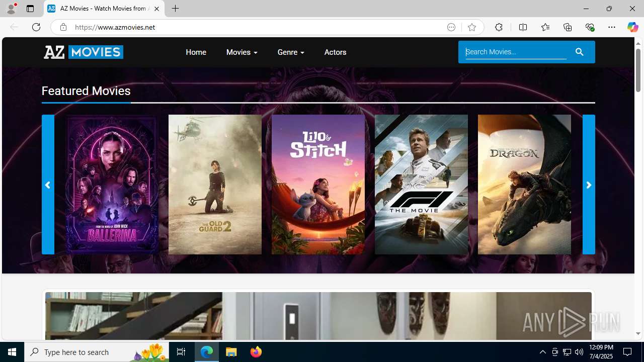This screenshot has width=644, height=362.
Task: Open How to Train Your Dragon poster
Action: (524, 185)
